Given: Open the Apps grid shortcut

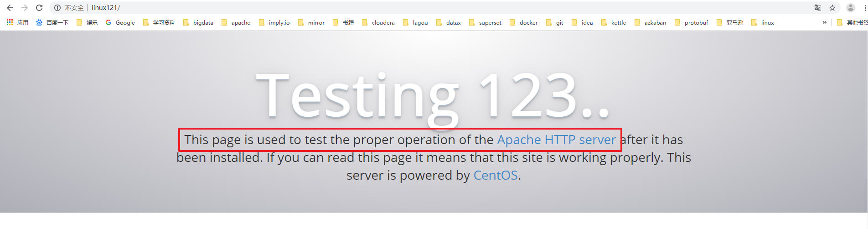Looking at the screenshot, I should [17, 22].
